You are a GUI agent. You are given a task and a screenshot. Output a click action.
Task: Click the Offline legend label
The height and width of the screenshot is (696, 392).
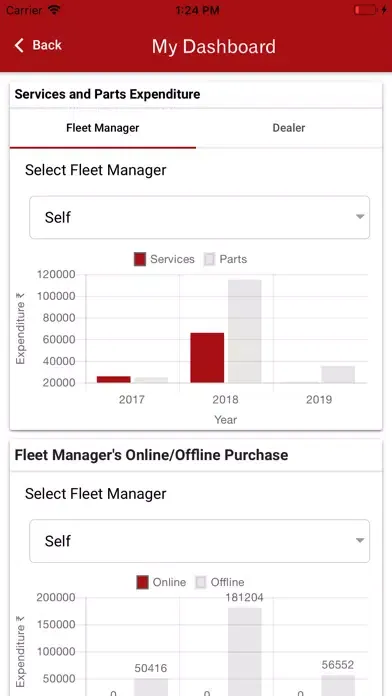[227, 582]
